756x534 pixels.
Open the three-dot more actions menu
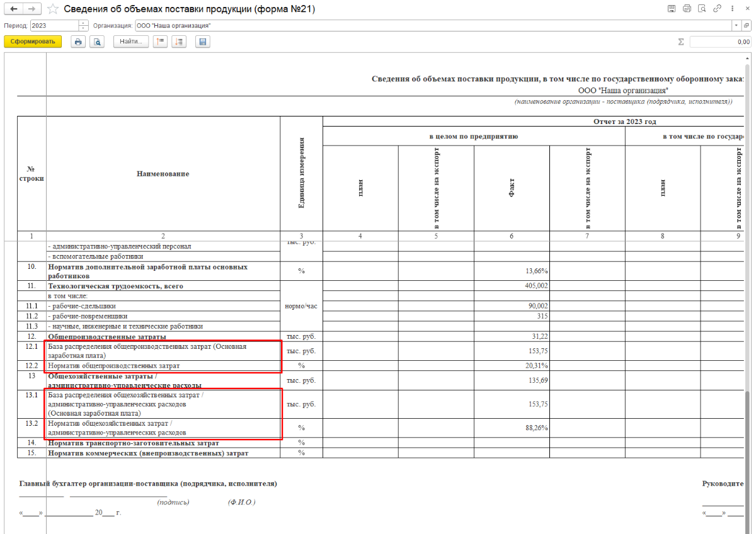coord(731,9)
